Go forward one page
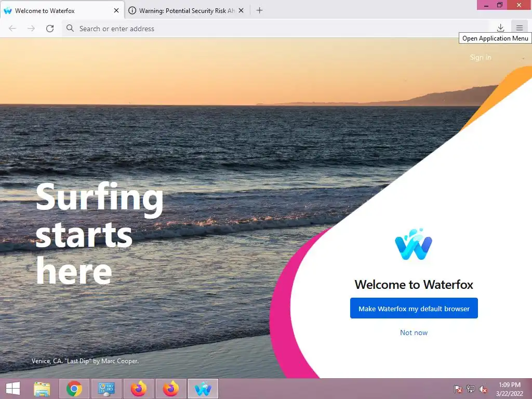 [31, 29]
